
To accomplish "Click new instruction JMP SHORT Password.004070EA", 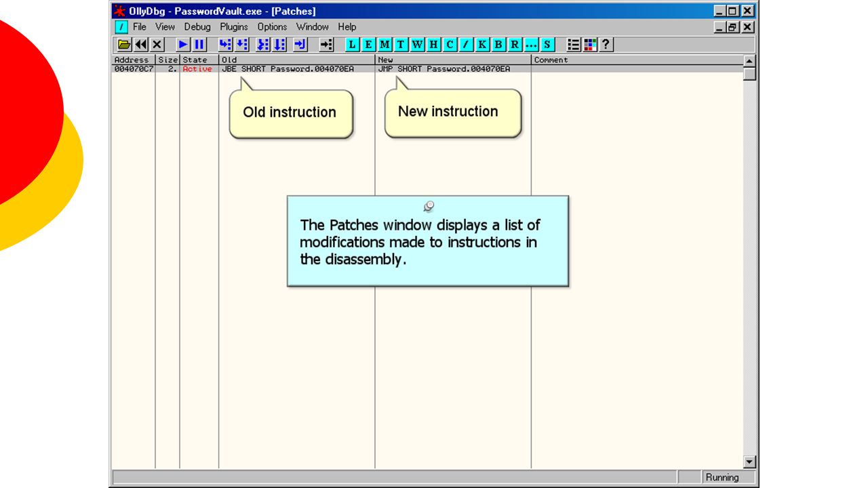I will click(444, 69).
